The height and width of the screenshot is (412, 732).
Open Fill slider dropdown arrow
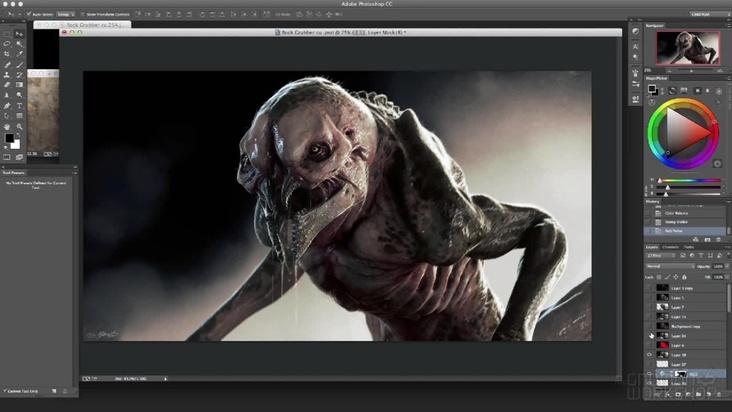pyautogui.click(x=727, y=277)
